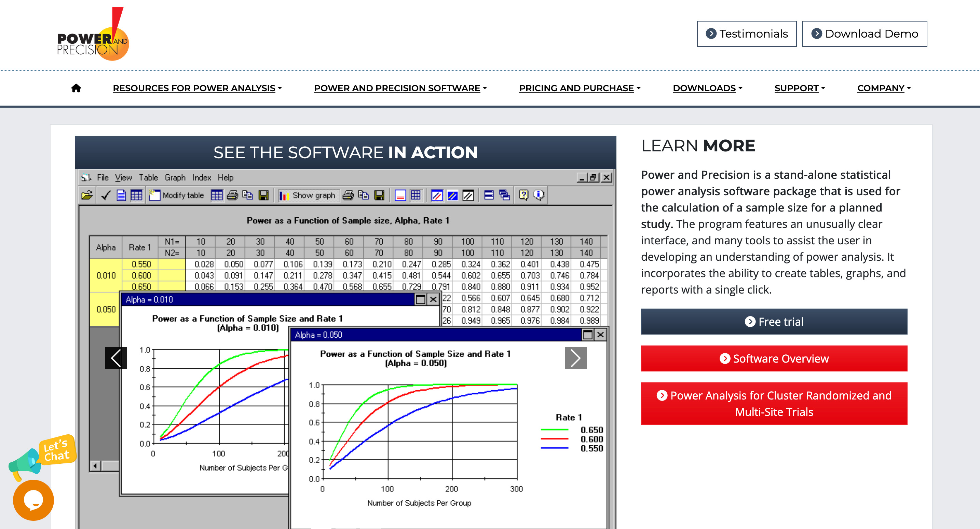Image resolution: width=980 pixels, height=529 pixels.
Task: Click the cascade windows icon
Action: pos(504,195)
